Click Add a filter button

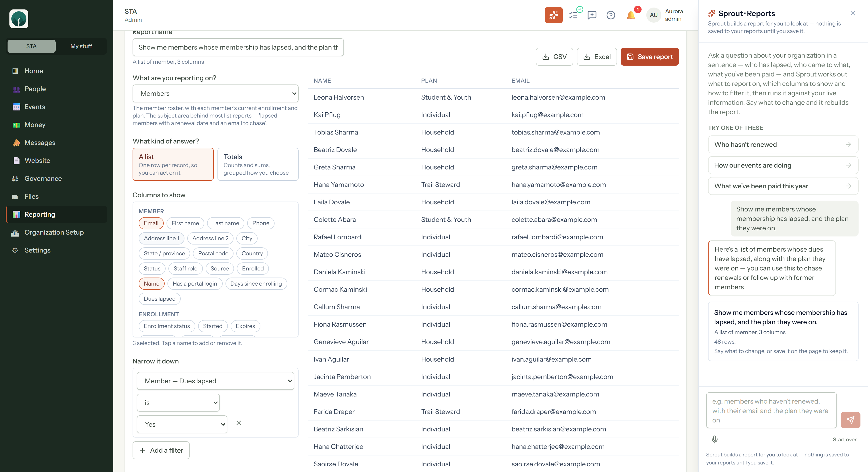point(161,450)
